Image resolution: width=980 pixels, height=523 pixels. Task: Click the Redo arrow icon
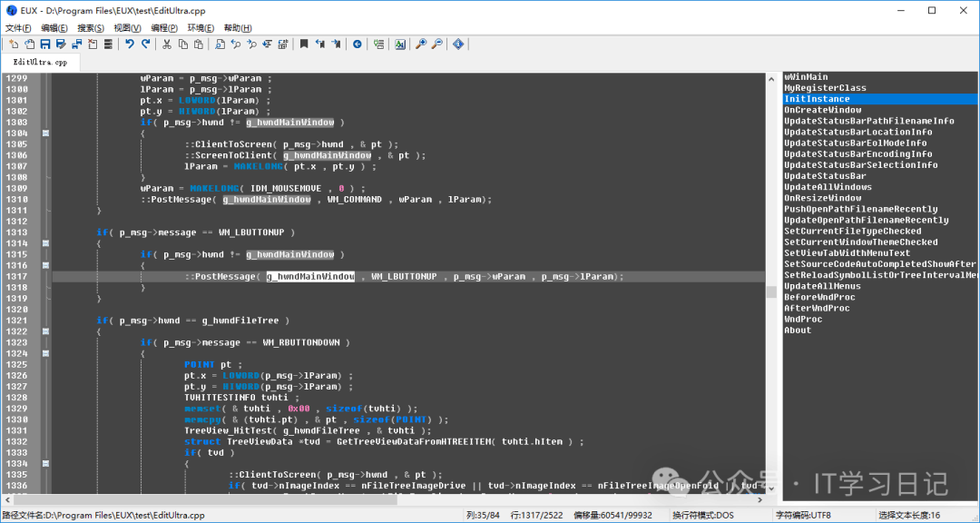(145, 44)
